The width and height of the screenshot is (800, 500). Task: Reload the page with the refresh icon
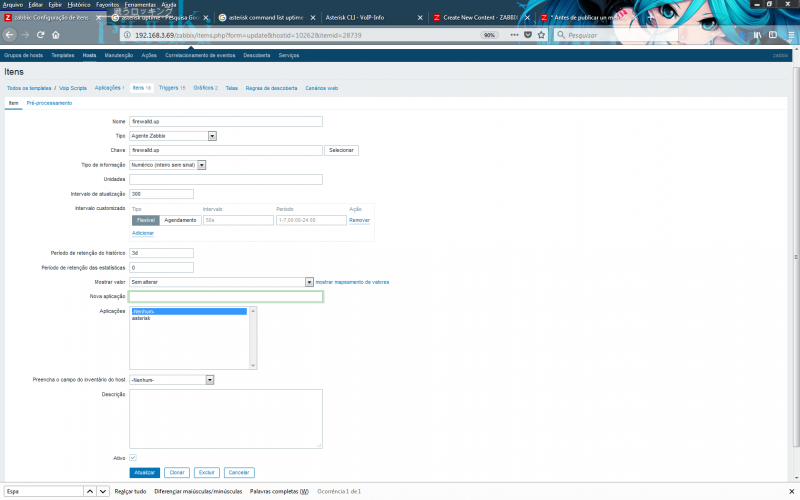40,35
